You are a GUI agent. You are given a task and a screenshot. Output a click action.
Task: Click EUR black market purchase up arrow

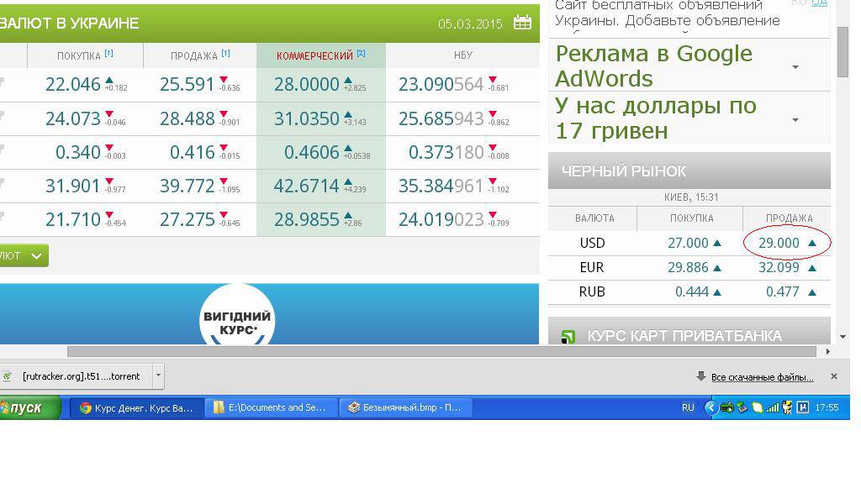[717, 267]
